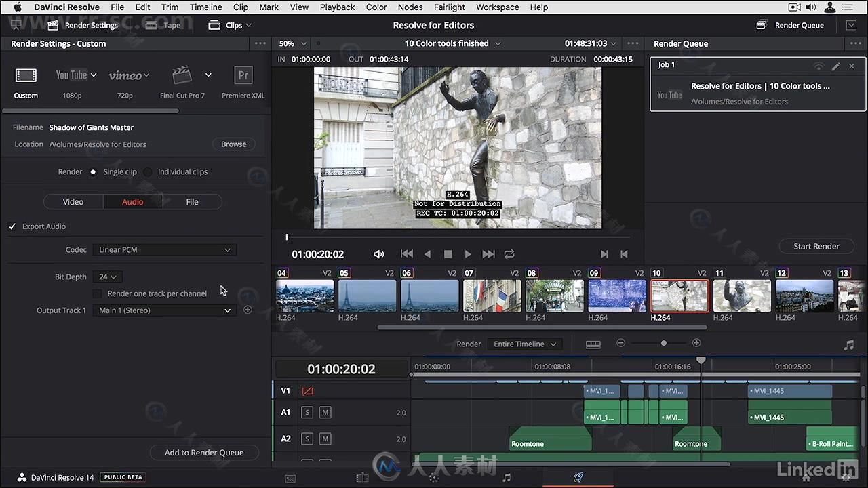This screenshot has width=868, height=488.
Task: Toggle the Tape panel button
Action: [165, 25]
